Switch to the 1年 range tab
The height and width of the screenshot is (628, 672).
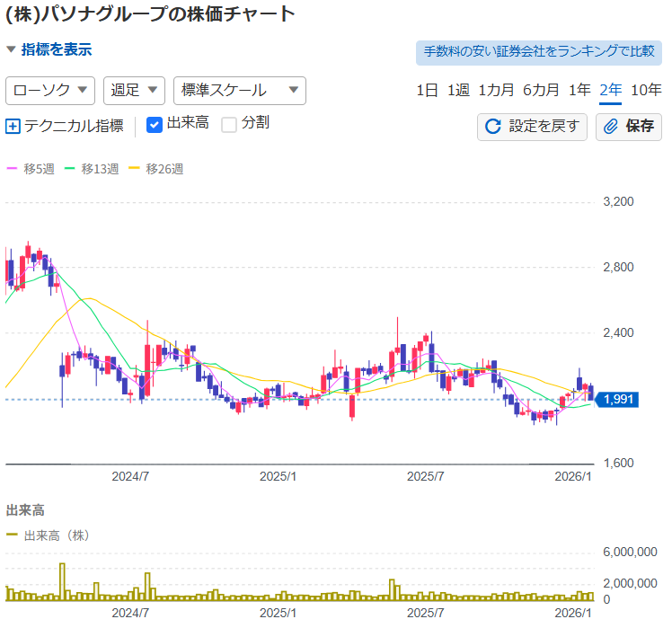(x=579, y=90)
